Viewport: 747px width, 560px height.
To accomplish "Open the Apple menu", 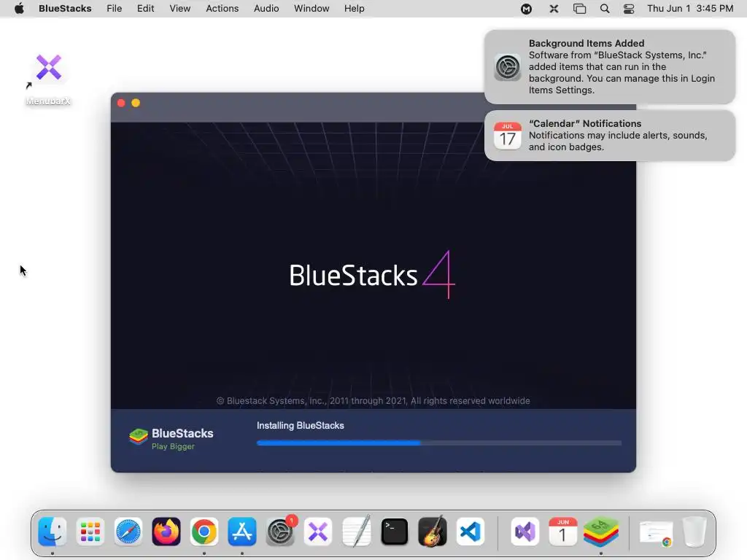I will click(19, 9).
